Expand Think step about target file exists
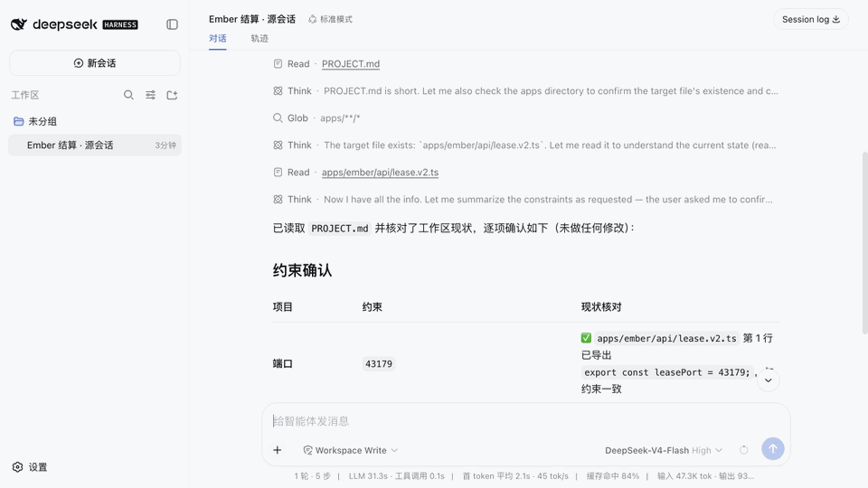Viewport: 868px width, 488px height. (526, 145)
